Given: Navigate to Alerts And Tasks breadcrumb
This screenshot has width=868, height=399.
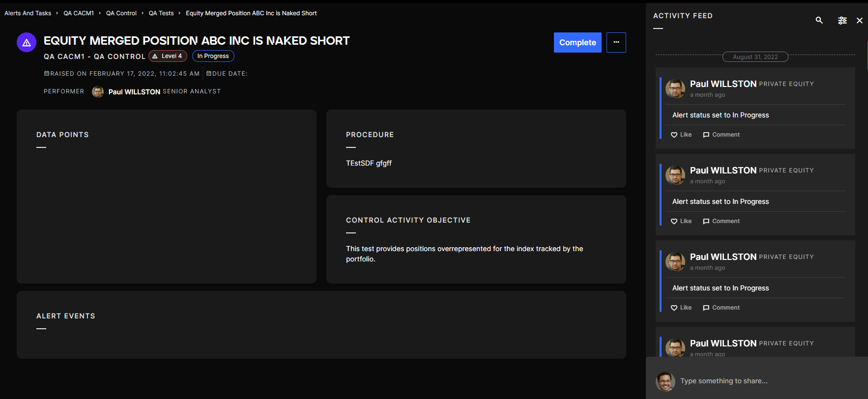Looking at the screenshot, I should pos(28,13).
